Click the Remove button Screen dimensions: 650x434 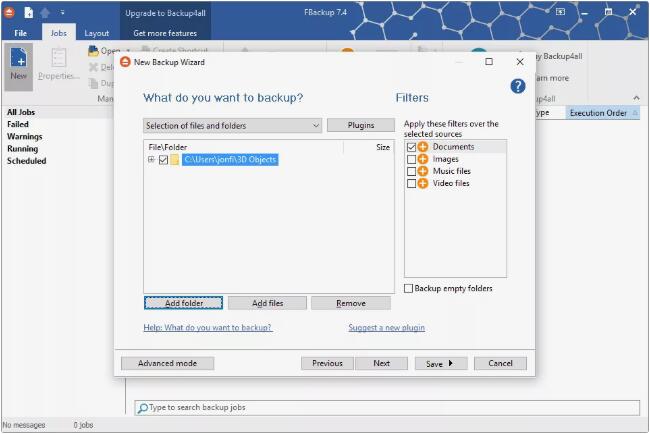click(351, 303)
